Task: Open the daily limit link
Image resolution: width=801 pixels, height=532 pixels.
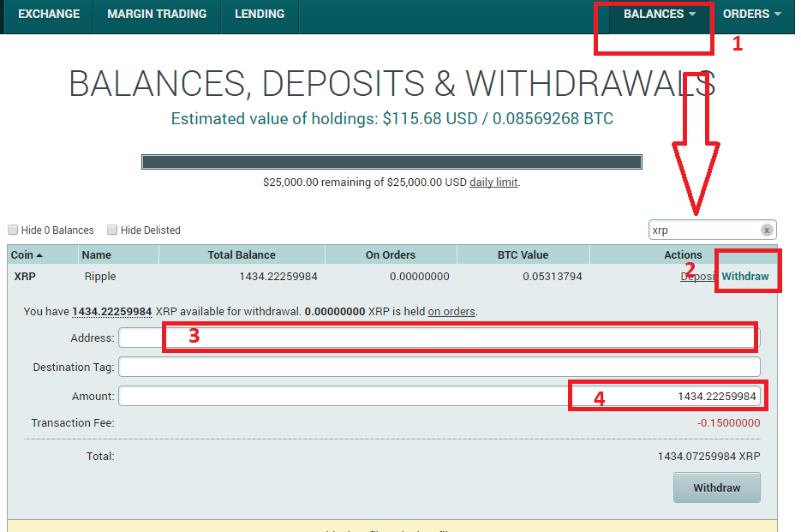Action: coord(493,182)
